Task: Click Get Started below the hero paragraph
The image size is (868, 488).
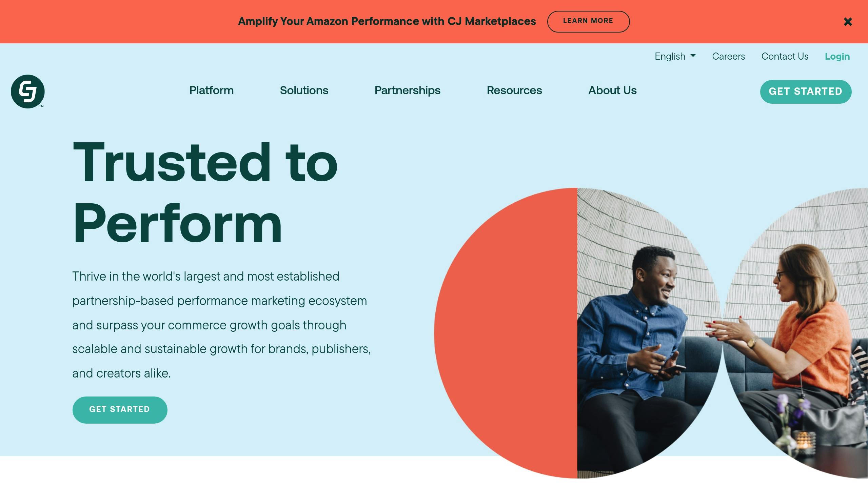Action: pos(120,409)
